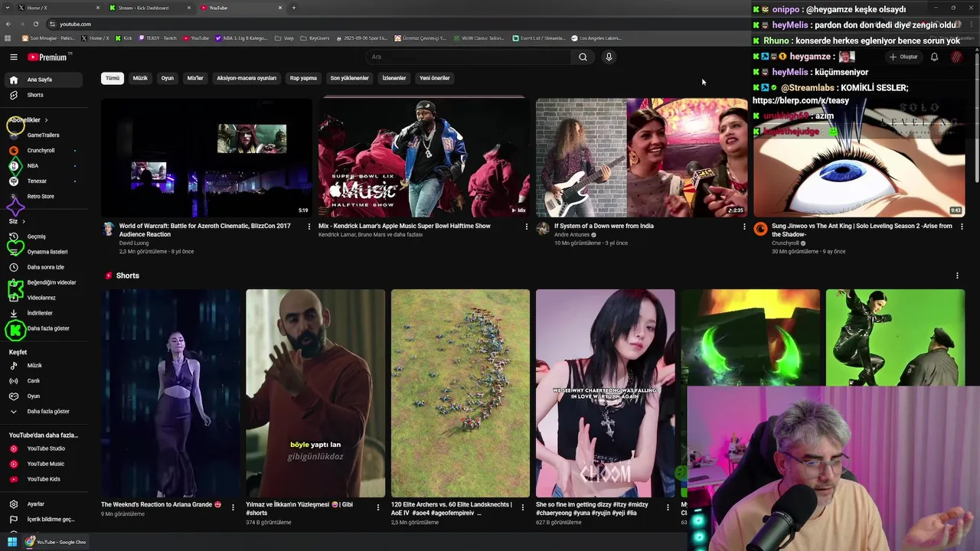
Task: Open options for Solo Leveling video
Action: coord(962,227)
